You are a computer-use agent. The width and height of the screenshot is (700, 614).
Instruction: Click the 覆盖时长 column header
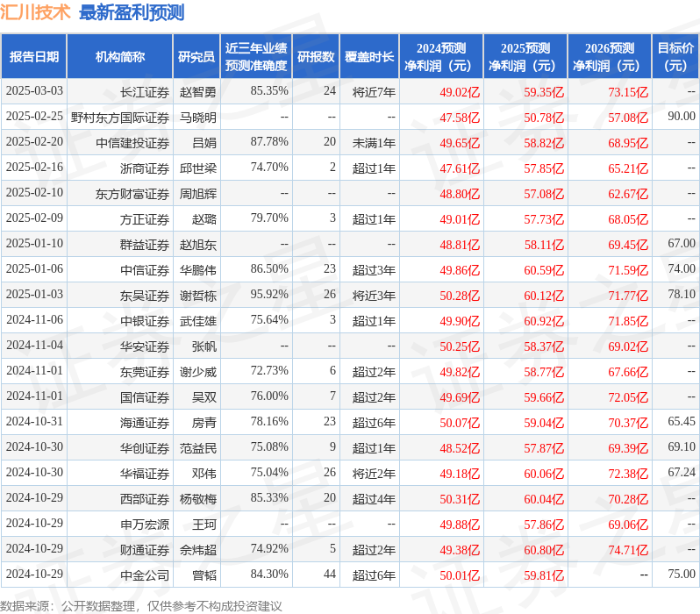pos(369,56)
